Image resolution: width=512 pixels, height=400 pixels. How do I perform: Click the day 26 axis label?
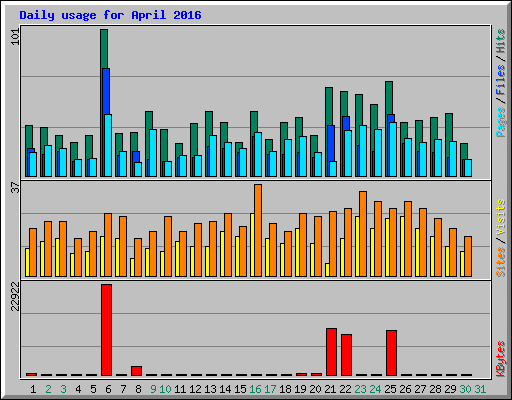pos(405,389)
